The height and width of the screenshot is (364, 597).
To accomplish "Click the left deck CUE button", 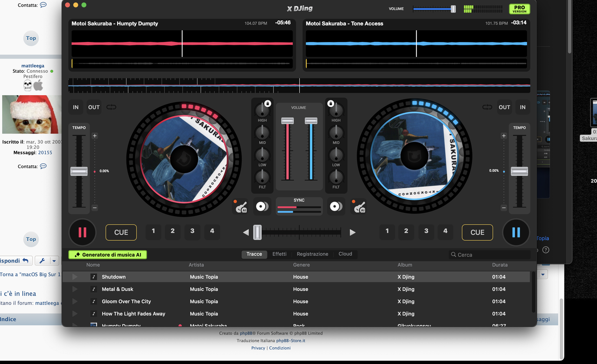I will click(x=121, y=232).
